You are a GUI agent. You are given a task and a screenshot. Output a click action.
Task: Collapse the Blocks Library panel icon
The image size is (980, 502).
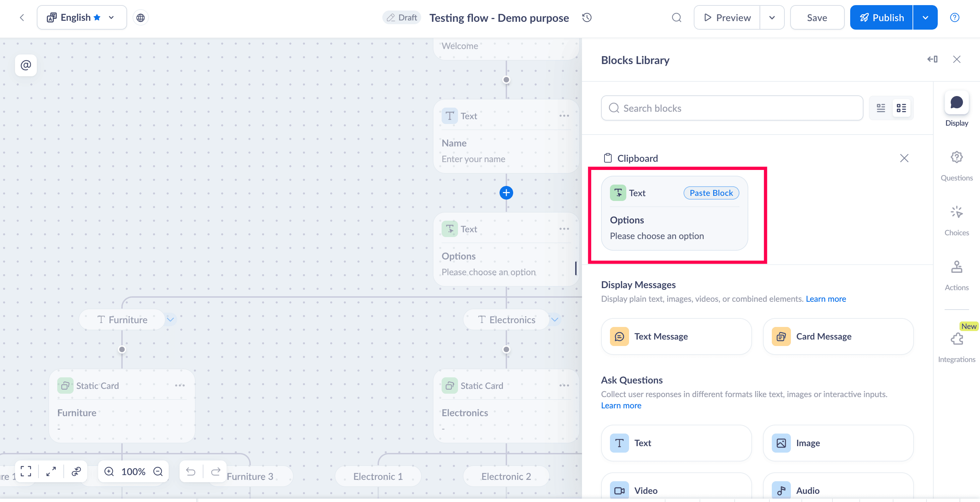click(932, 59)
